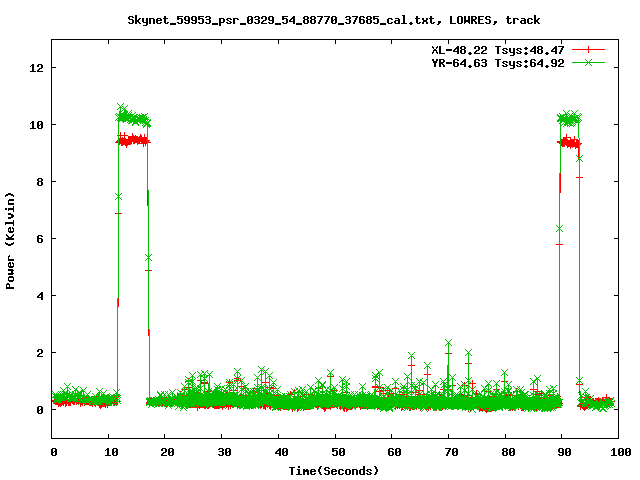The image size is (640, 480).
Task: Click the green YR legend line sample
Action: click(x=588, y=62)
